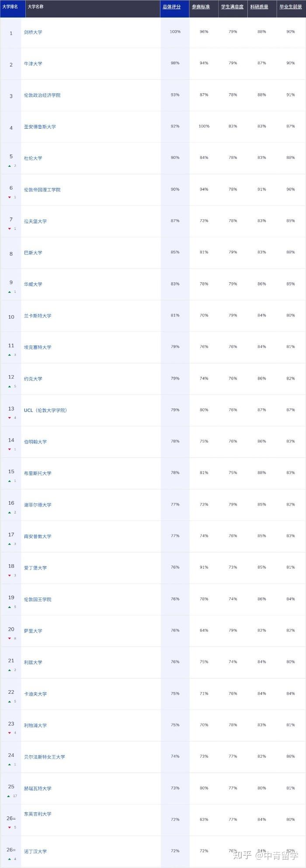
Task: Click the green up arrow under rank 22
Action: (9, 702)
